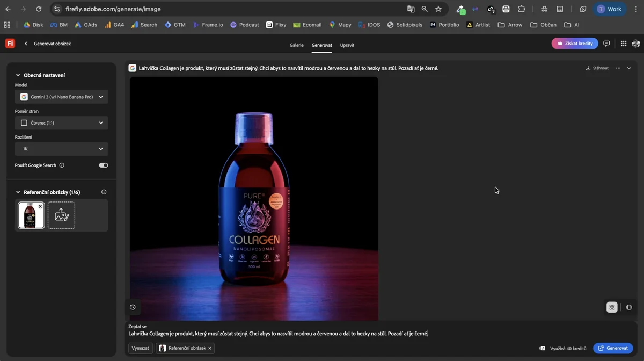Click the Získat kredity button
Image resolution: width=644 pixels, height=361 pixels.
point(575,44)
